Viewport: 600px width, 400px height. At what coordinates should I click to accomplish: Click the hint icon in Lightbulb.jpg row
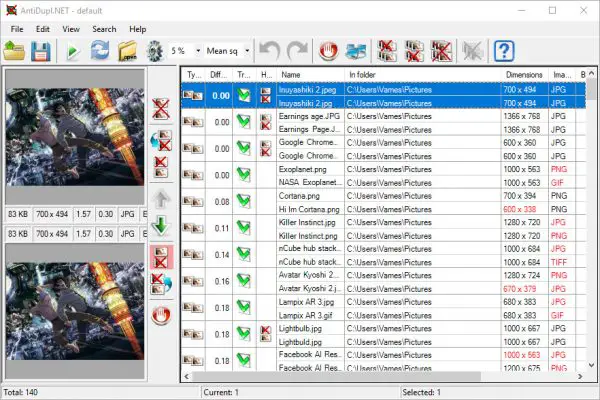(x=266, y=334)
